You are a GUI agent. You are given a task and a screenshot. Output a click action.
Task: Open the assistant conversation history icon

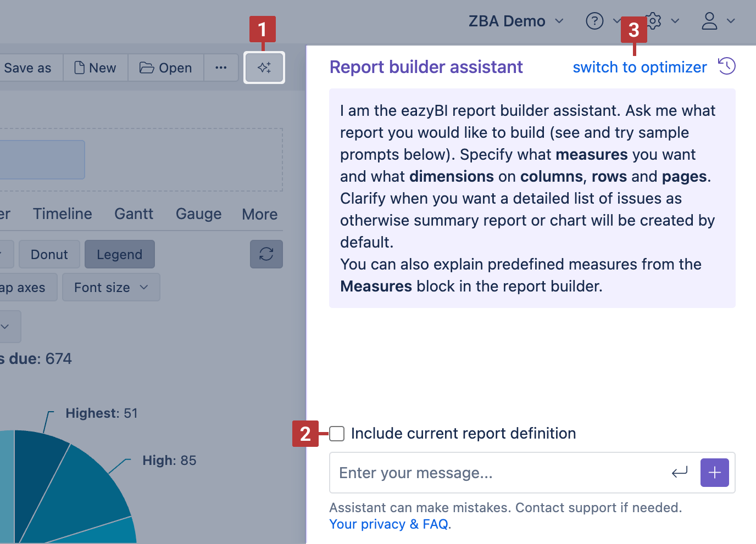coord(726,66)
